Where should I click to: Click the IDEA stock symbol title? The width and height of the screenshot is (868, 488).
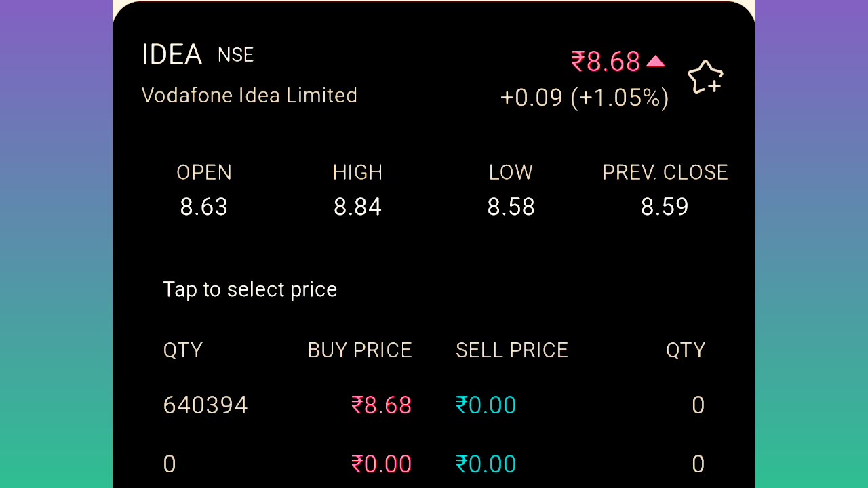(172, 55)
